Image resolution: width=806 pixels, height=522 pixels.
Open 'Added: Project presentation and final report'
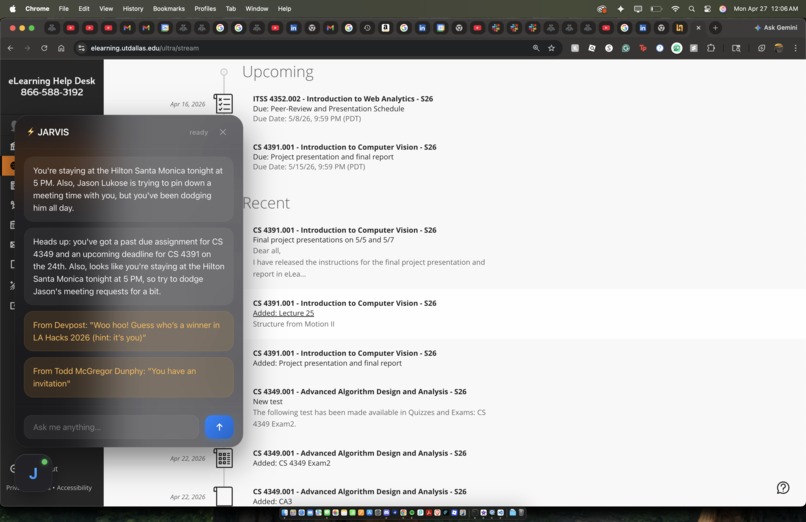coord(327,363)
